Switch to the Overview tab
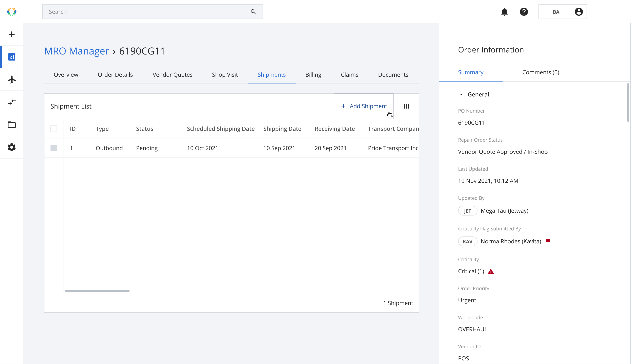 pos(66,74)
